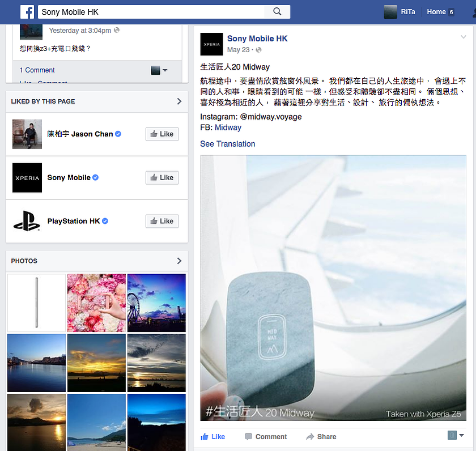Viewport: 476px width, 451px height.
Task: Go to Home in the top bar
Action: point(436,12)
